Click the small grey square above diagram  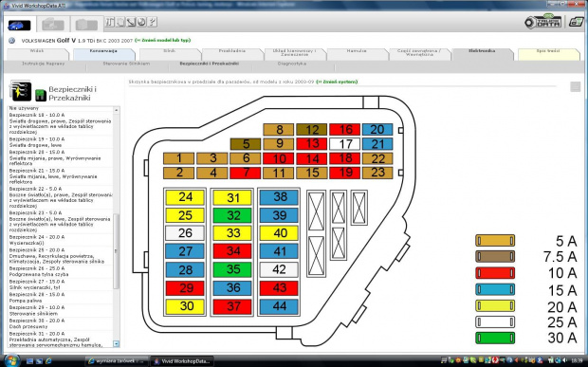pos(576,87)
